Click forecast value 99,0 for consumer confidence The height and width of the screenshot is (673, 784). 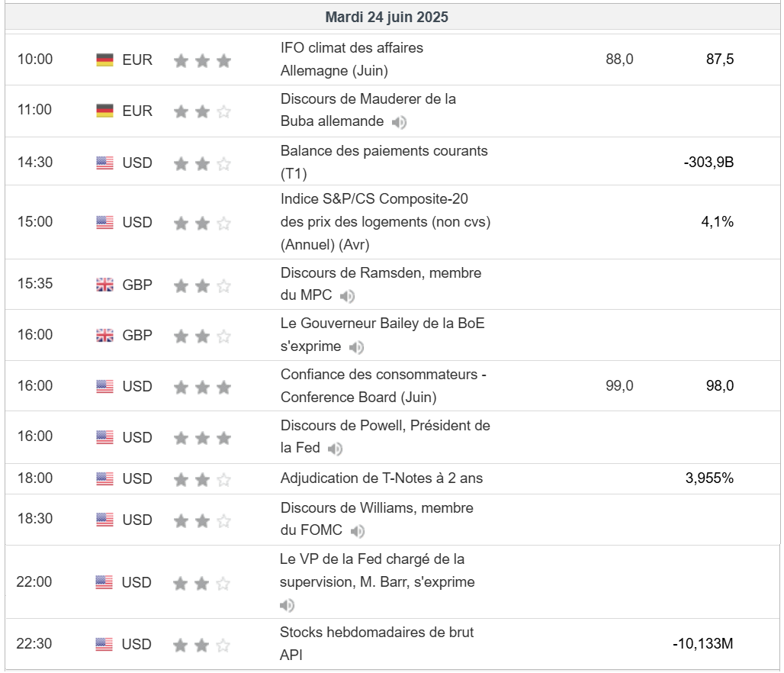pyautogui.click(x=619, y=385)
